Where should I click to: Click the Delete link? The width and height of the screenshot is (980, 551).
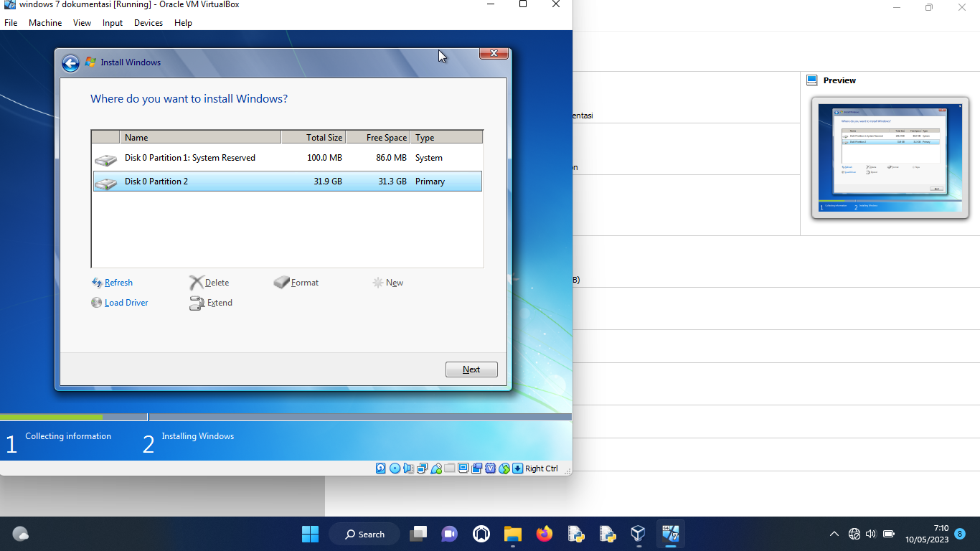pos(217,283)
